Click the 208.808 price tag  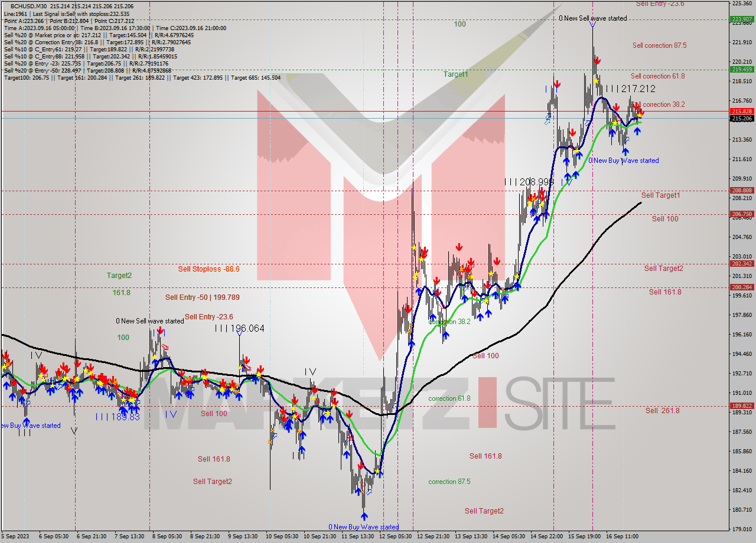741,190
